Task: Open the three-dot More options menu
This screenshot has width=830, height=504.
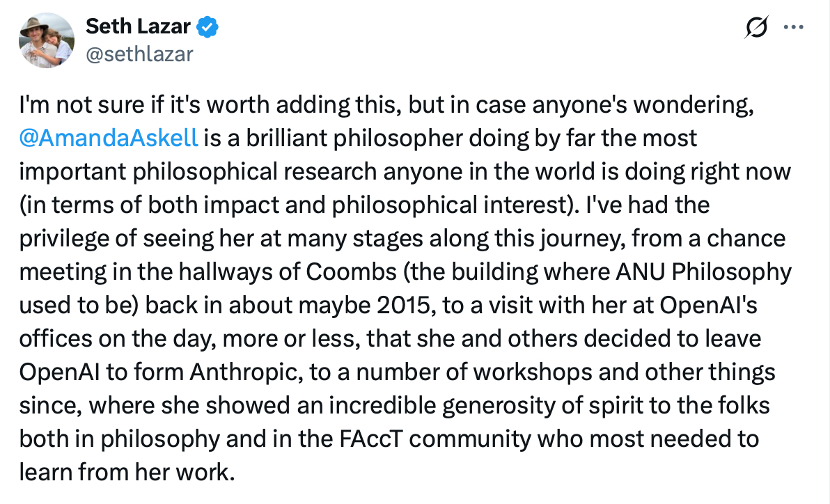Action: pyautogui.click(x=793, y=27)
